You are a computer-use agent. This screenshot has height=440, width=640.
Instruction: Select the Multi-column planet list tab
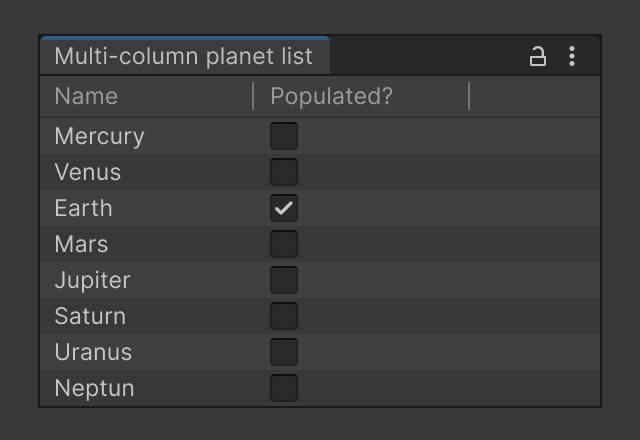click(x=185, y=56)
